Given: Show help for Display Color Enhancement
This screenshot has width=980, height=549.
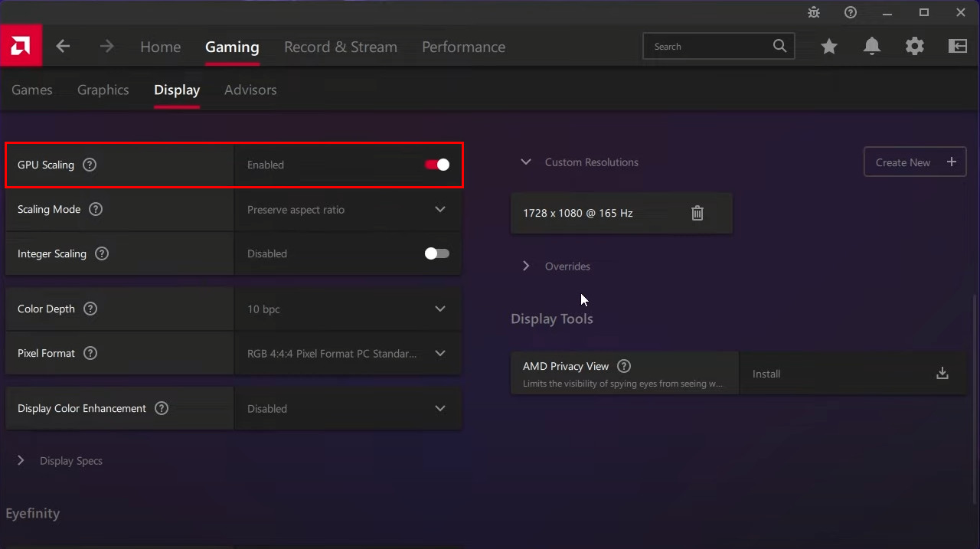Looking at the screenshot, I should (162, 408).
